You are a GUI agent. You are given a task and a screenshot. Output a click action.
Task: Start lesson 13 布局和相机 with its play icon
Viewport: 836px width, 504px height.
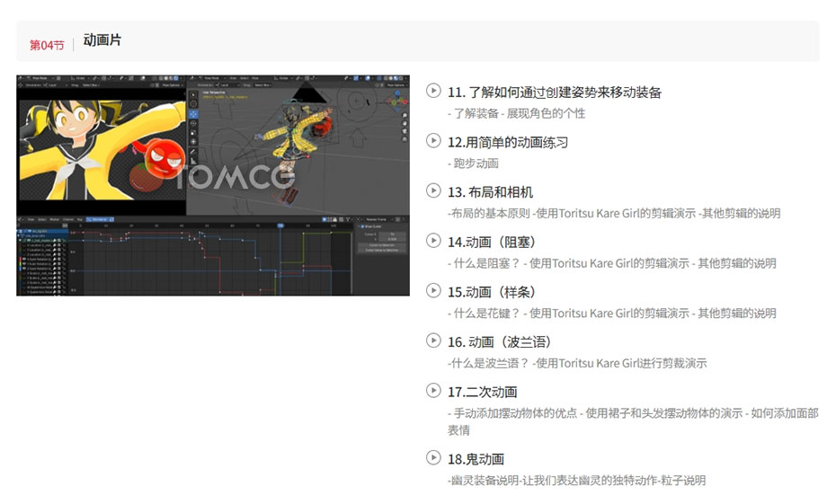(x=433, y=190)
